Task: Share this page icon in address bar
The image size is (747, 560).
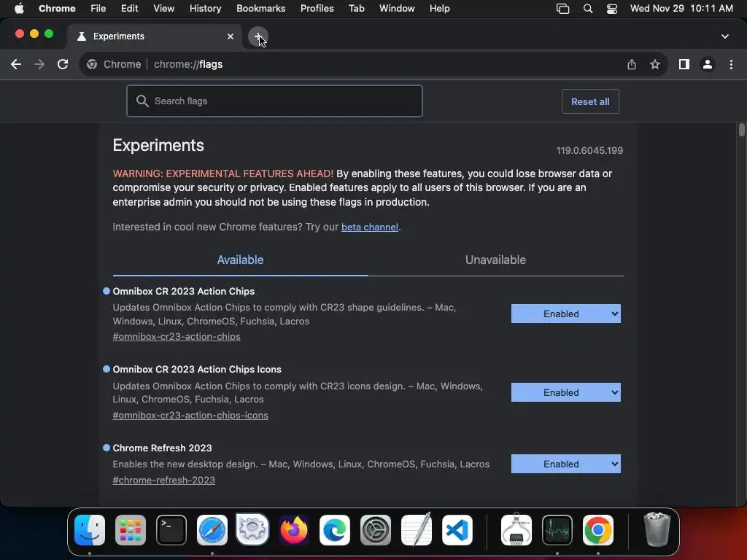Action: (x=632, y=64)
